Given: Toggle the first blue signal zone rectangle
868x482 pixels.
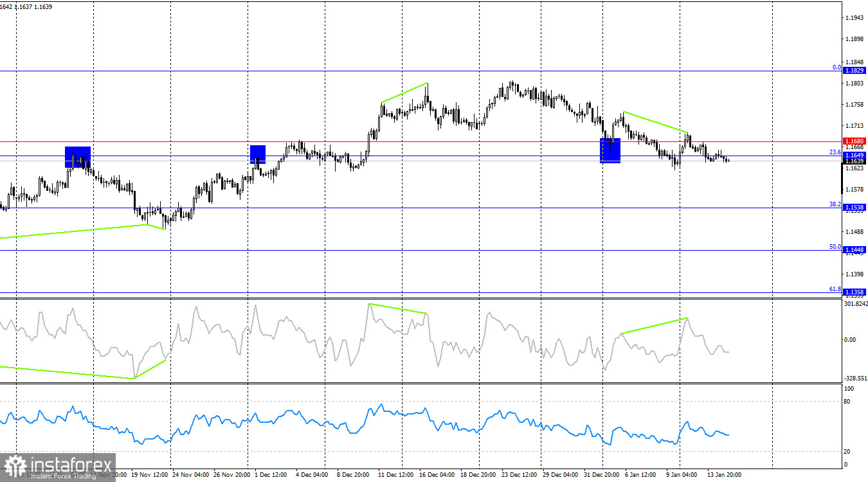Looking at the screenshot, I should point(77,157).
